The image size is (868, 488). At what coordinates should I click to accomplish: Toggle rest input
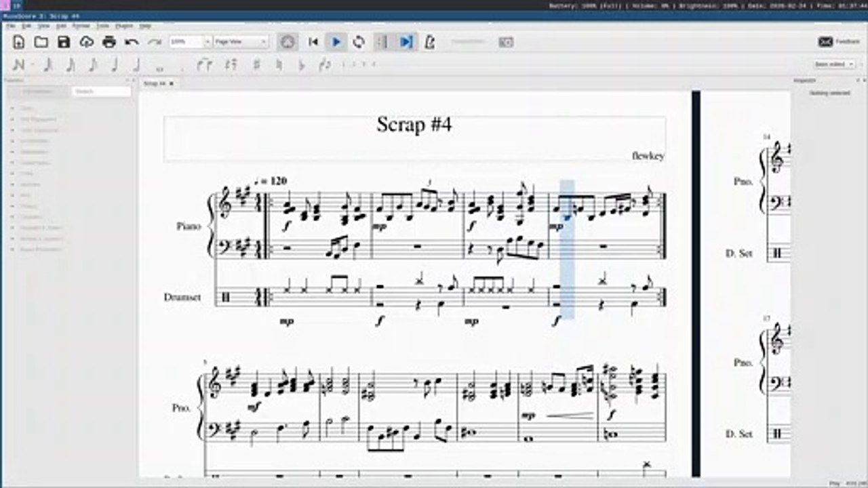pyautogui.click(x=231, y=65)
